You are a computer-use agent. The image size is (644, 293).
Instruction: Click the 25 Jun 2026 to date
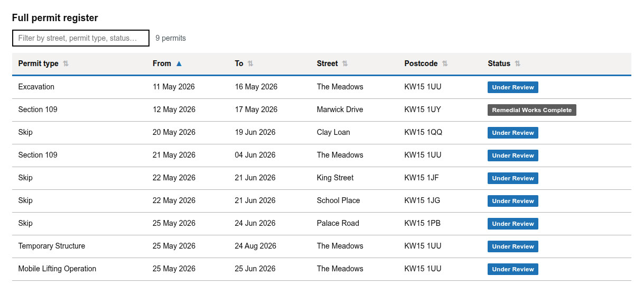click(255, 269)
